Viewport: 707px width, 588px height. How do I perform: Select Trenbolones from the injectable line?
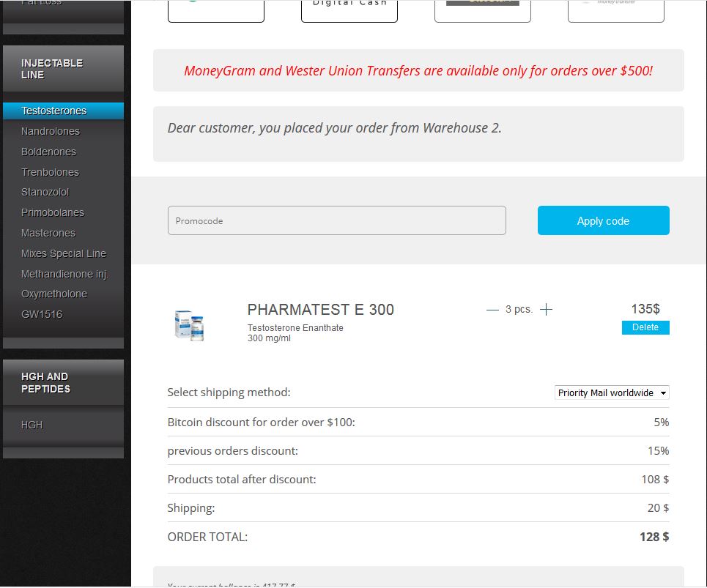click(x=50, y=172)
